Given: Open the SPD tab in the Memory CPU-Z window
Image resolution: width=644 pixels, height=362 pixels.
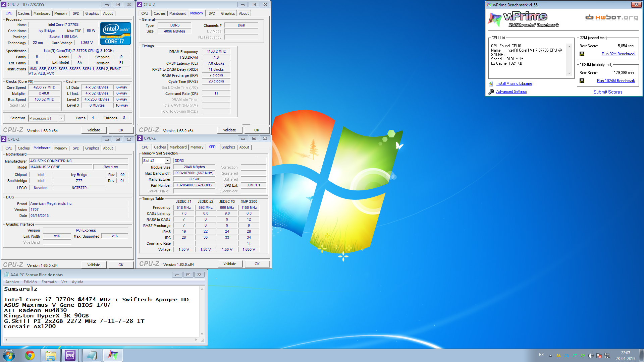Looking at the screenshot, I should [212, 13].
